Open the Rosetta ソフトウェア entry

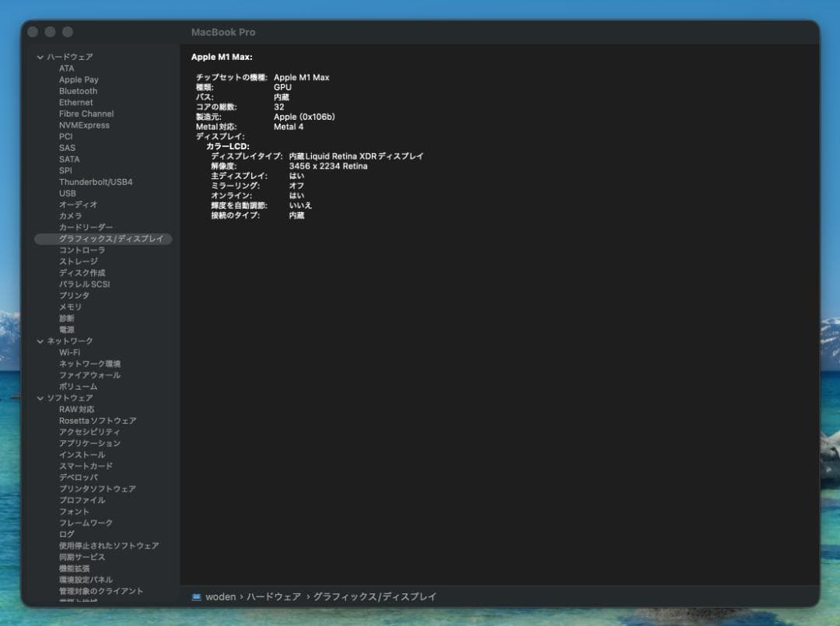tap(97, 421)
